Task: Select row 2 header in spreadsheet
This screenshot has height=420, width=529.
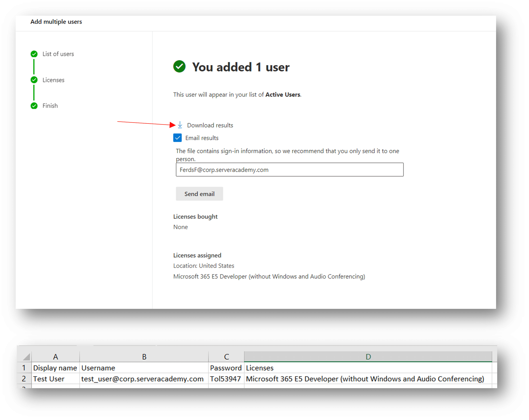Action: pos(24,379)
